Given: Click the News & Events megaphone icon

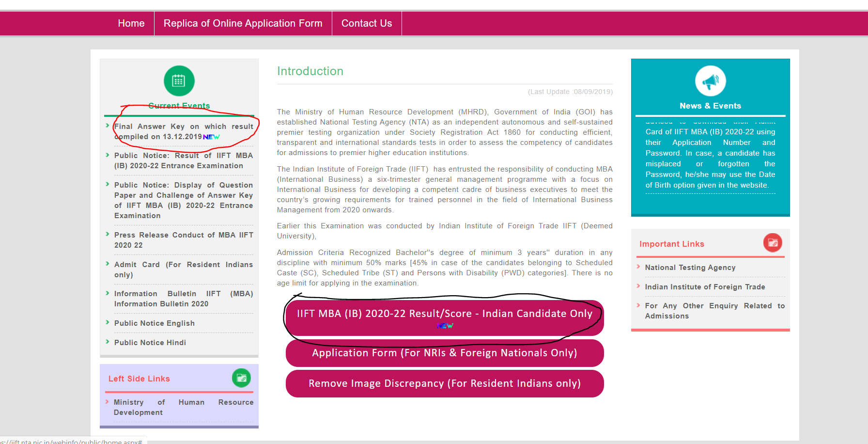Looking at the screenshot, I should point(711,81).
